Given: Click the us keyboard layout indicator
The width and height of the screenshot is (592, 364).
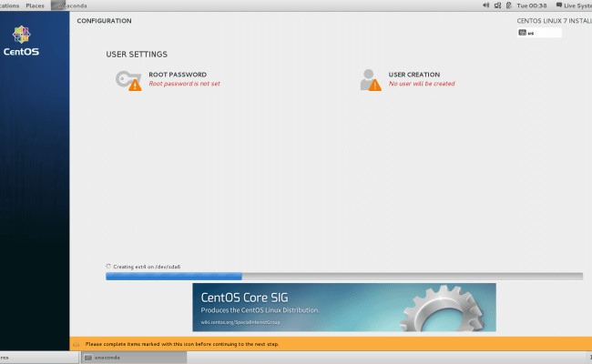Looking at the screenshot, I should click(539, 33).
